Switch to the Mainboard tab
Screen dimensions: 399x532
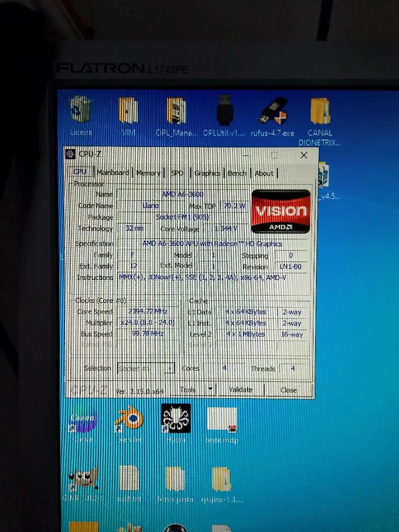(113, 172)
